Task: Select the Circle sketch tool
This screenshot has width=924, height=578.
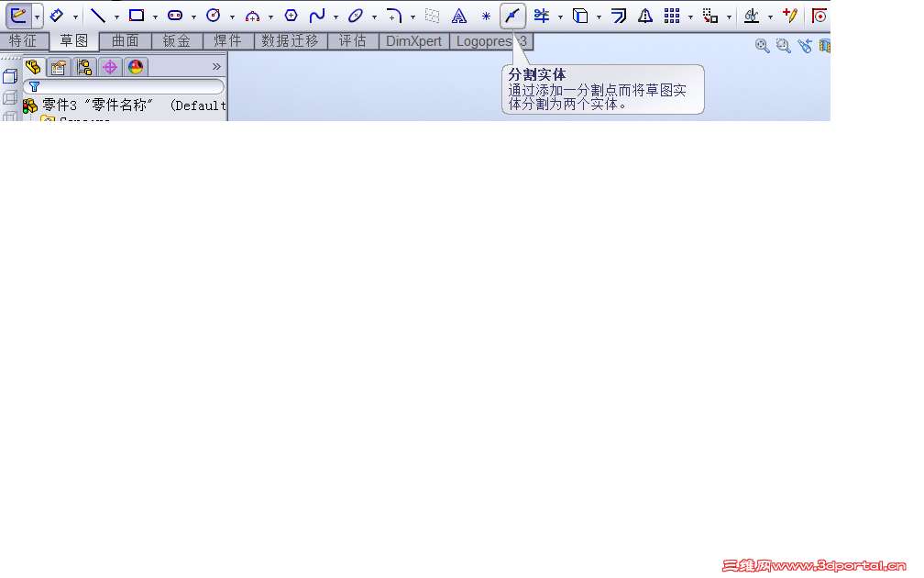Action: [213, 16]
